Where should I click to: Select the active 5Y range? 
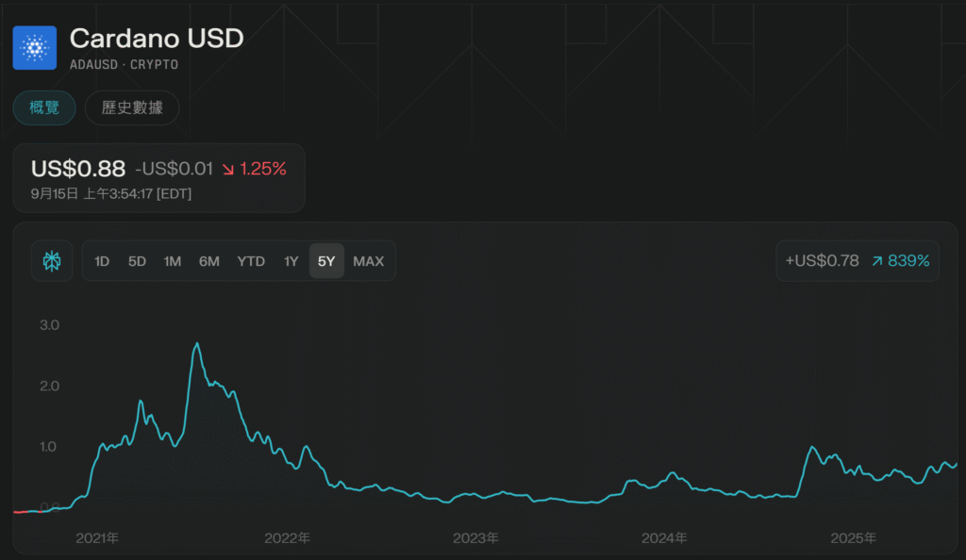326,261
